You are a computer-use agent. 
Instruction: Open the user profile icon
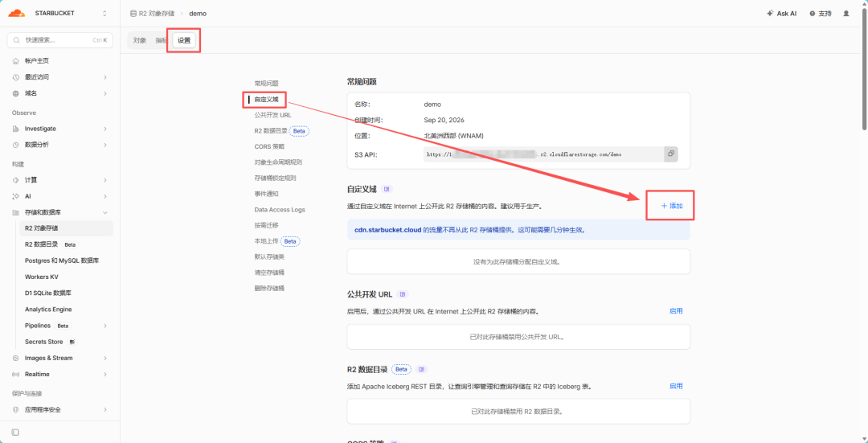coord(845,14)
